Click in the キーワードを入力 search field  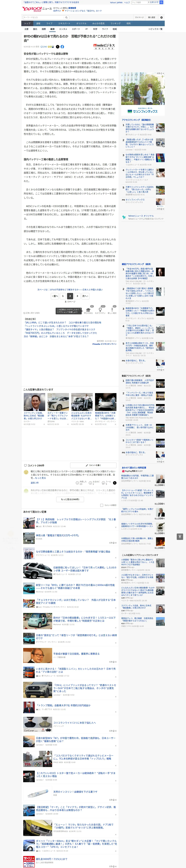click(43, 17)
